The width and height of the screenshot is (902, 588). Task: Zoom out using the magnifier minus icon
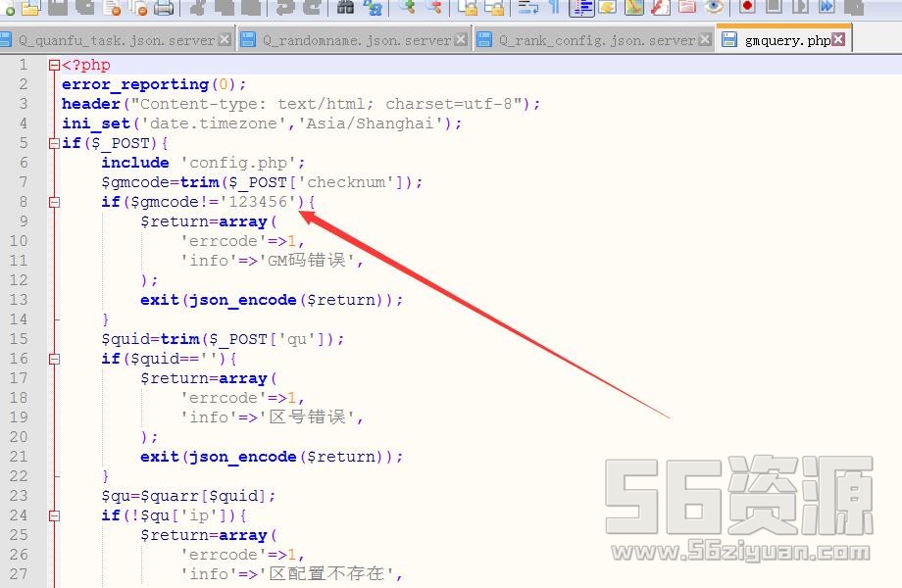pyautogui.click(x=433, y=8)
